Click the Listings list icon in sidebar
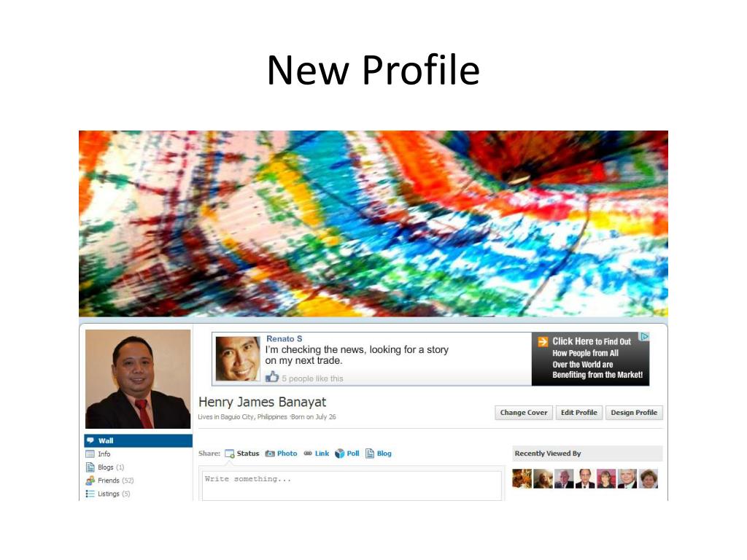 click(90, 494)
